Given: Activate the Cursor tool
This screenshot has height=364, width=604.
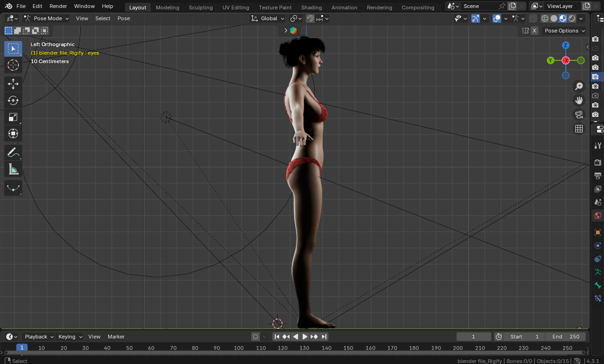Looking at the screenshot, I should [13, 65].
